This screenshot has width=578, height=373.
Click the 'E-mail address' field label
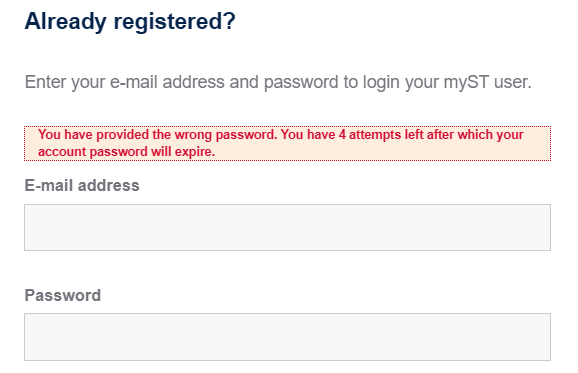82,185
